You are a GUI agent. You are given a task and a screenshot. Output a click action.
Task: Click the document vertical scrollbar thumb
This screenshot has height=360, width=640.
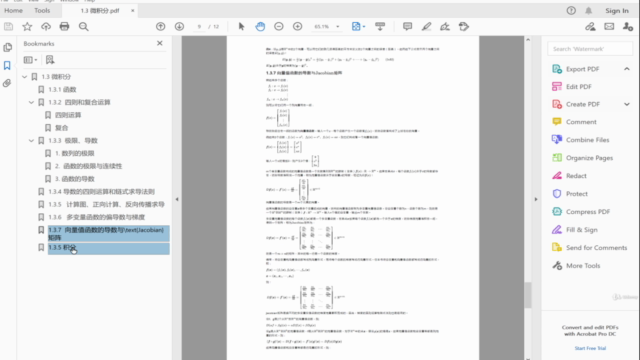pos(528,295)
